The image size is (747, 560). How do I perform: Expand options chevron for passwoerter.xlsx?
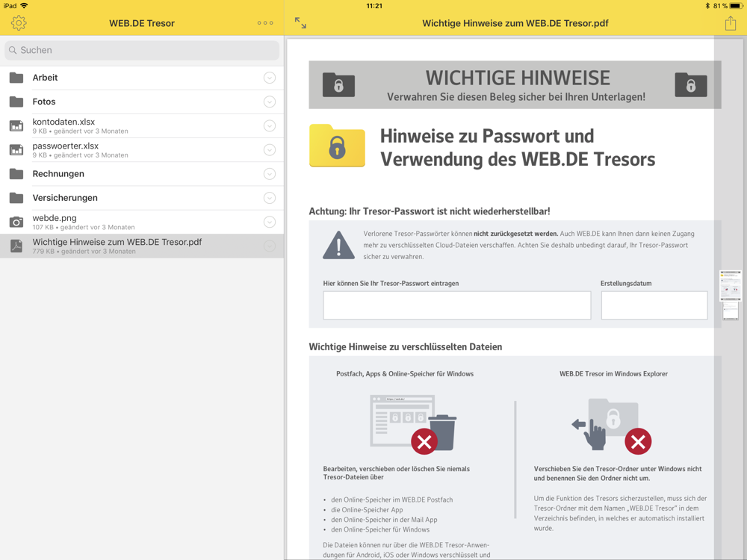click(x=270, y=149)
